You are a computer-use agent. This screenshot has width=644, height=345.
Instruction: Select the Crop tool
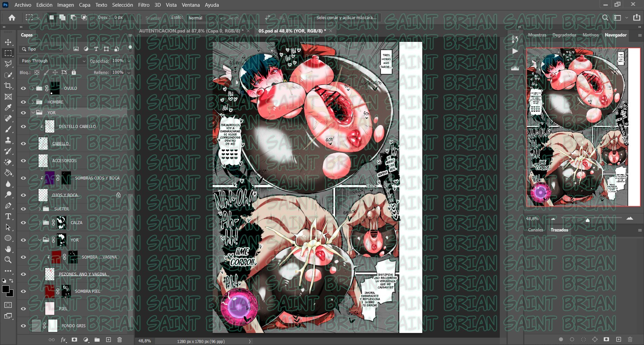tap(8, 86)
